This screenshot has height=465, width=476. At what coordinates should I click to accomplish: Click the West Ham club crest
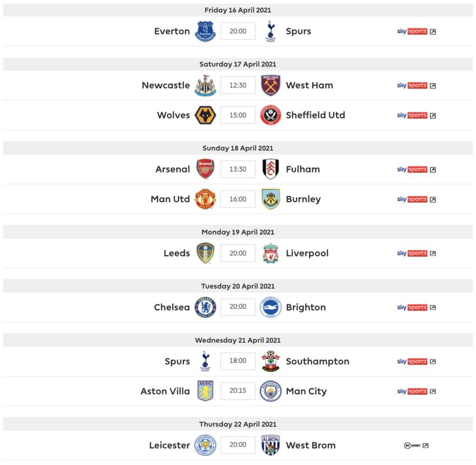tap(271, 86)
